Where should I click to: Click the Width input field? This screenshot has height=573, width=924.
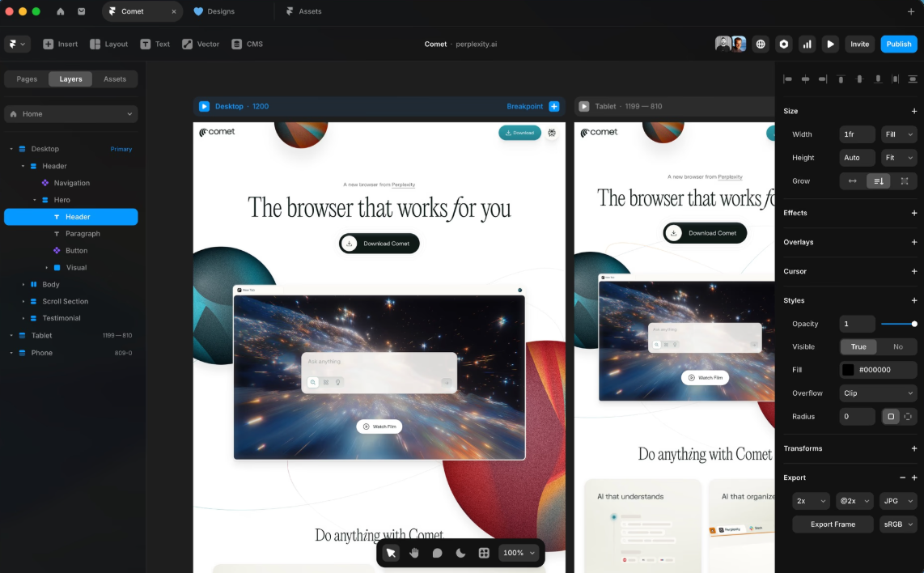(857, 134)
